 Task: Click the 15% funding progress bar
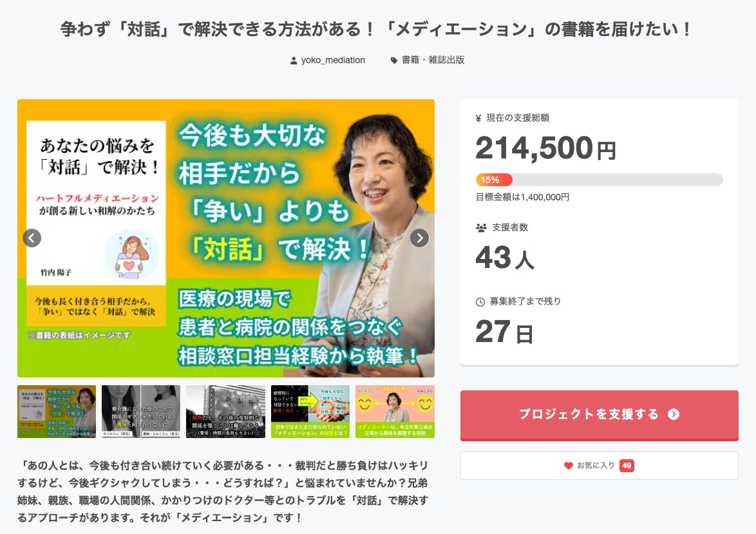(600, 180)
